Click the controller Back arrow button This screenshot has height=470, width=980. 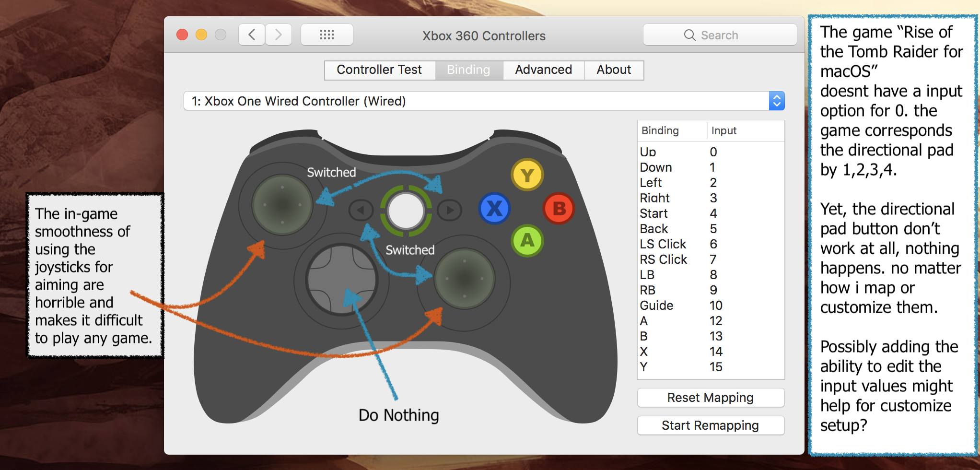click(x=361, y=210)
